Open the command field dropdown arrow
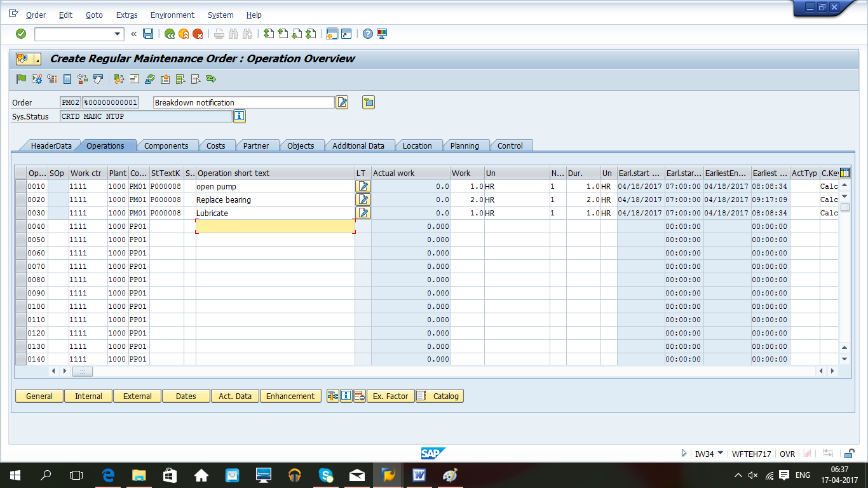This screenshot has width=868, height=488. 118,34
